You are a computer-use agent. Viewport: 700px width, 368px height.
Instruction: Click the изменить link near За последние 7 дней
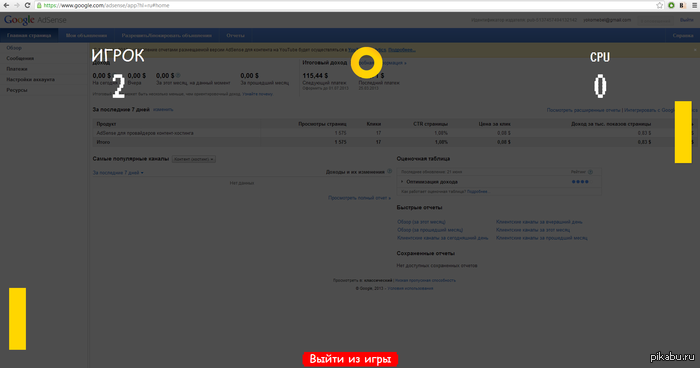tap(163, 109)
